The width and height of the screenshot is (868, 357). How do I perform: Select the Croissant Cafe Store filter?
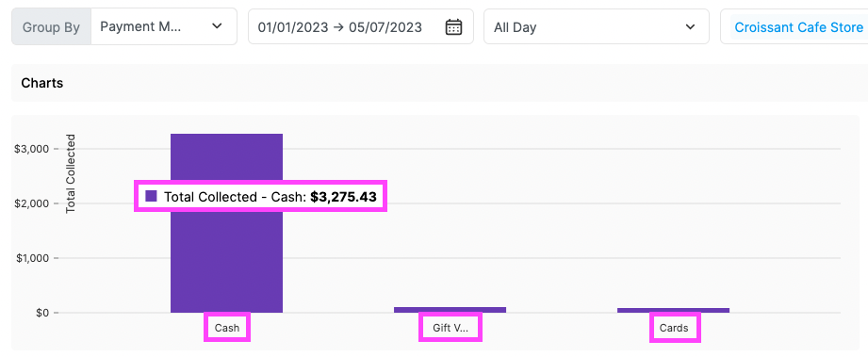(798, 26)
